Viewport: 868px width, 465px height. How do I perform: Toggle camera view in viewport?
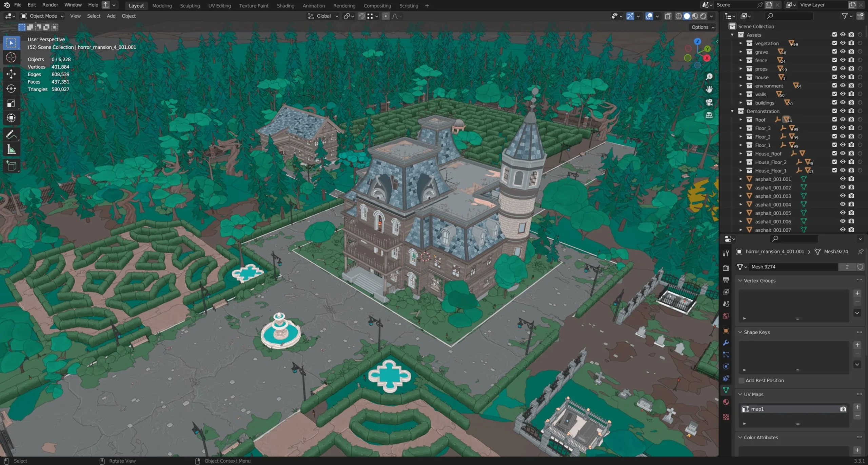coord(709,102)
